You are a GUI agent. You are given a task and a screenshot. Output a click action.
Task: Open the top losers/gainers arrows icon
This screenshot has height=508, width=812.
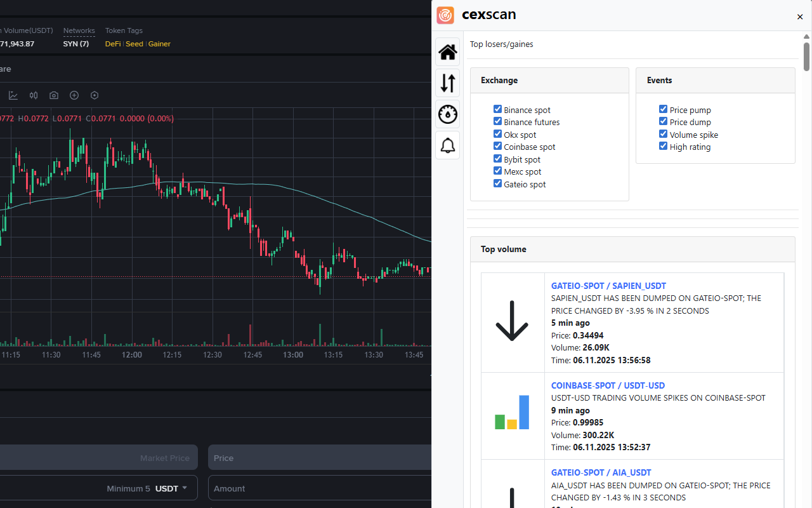click(x=448, y=83)
